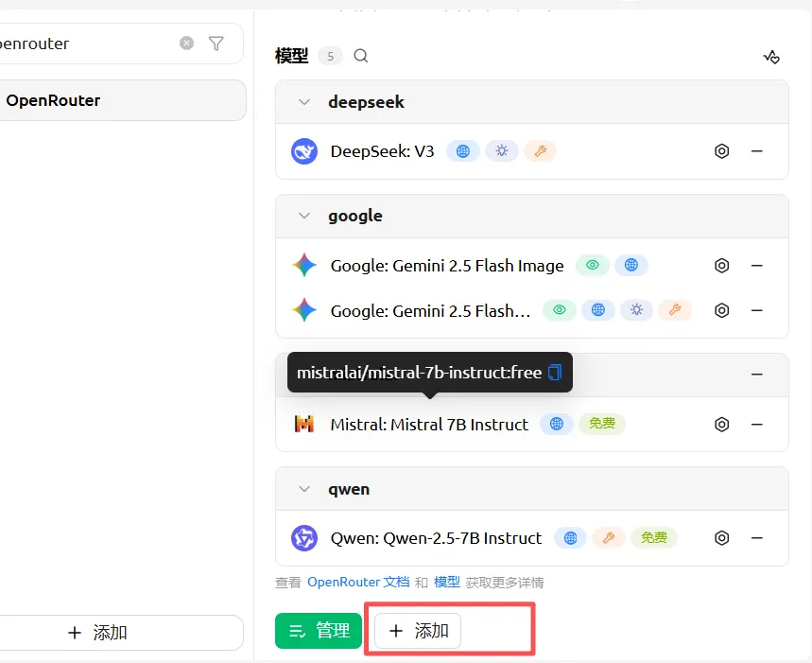Collapse the deepseek group

pyautogui.click(x=304, y=102)
